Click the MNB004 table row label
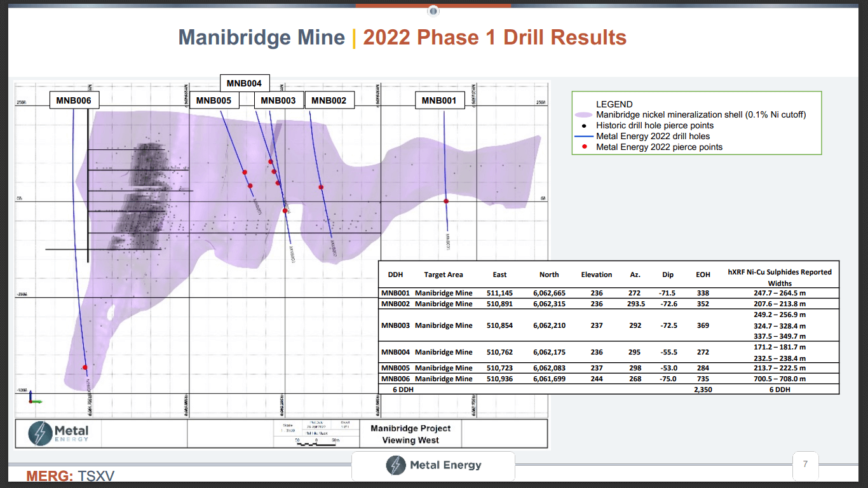 (x=397, y=352)
